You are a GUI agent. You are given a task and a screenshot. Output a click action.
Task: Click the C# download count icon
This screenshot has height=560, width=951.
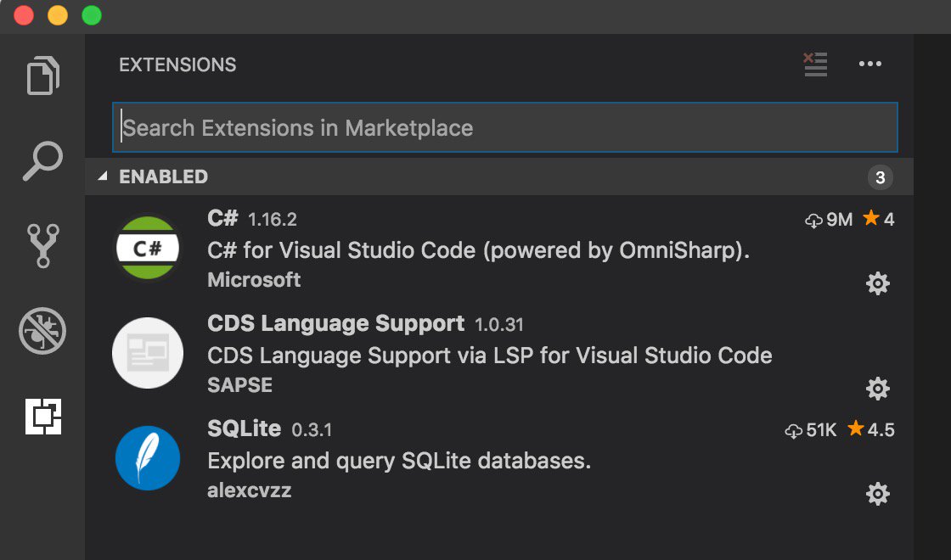(x=813, y=220)
